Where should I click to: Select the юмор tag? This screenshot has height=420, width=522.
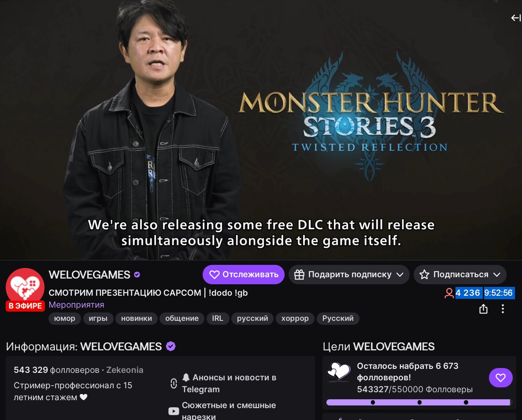coord(65,318)
